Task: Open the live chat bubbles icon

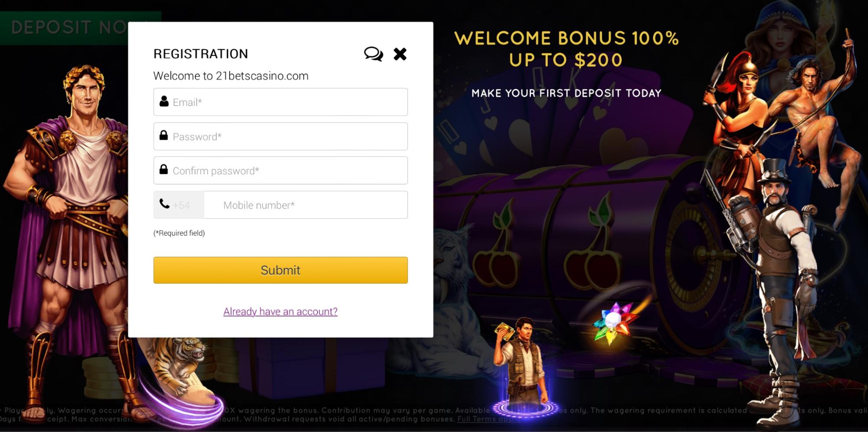Action: pos(373,54)
